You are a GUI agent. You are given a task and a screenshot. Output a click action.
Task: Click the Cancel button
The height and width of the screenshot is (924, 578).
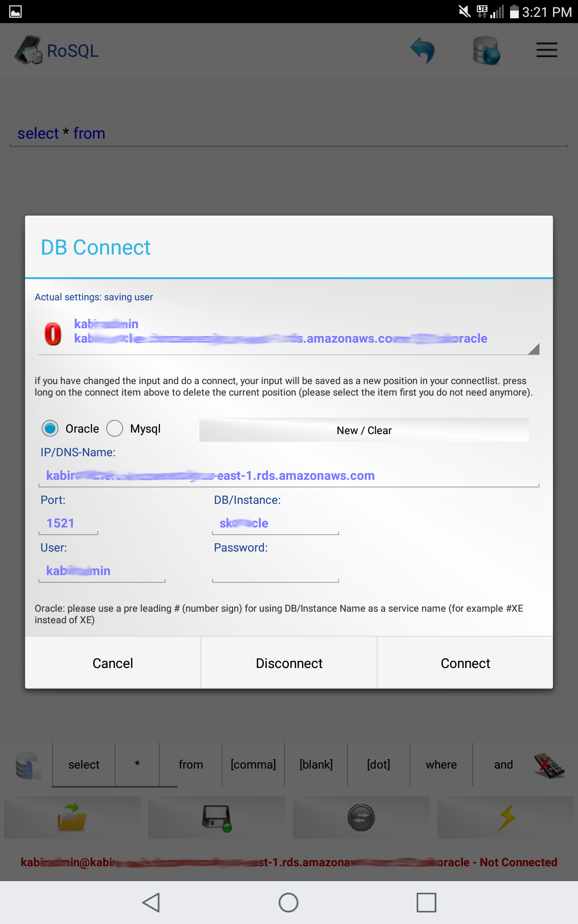point(113,663)
